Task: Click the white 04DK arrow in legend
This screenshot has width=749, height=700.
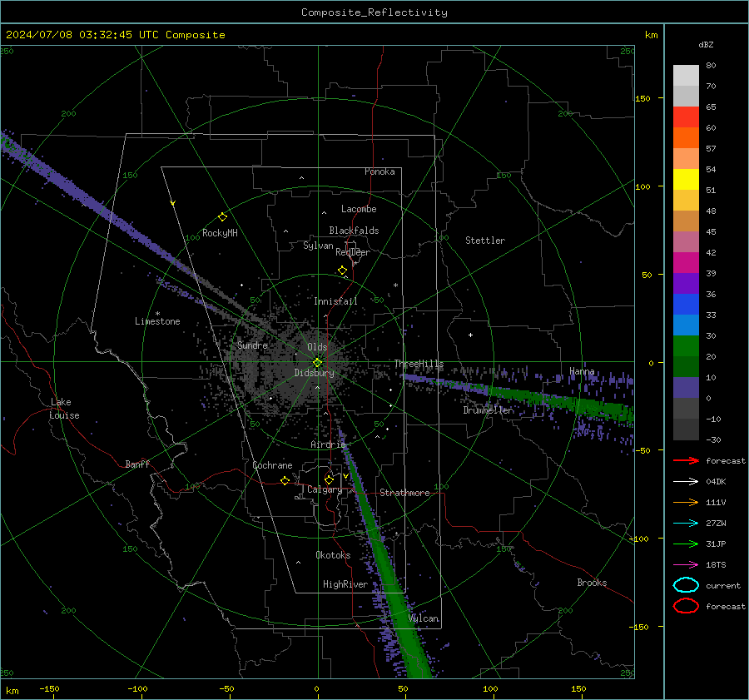Action: 686,481
